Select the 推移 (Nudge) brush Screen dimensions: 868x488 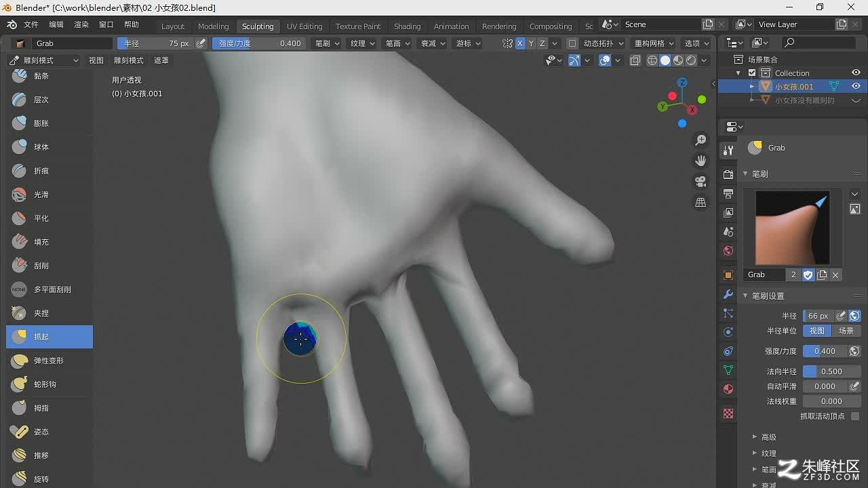[49, 455]
